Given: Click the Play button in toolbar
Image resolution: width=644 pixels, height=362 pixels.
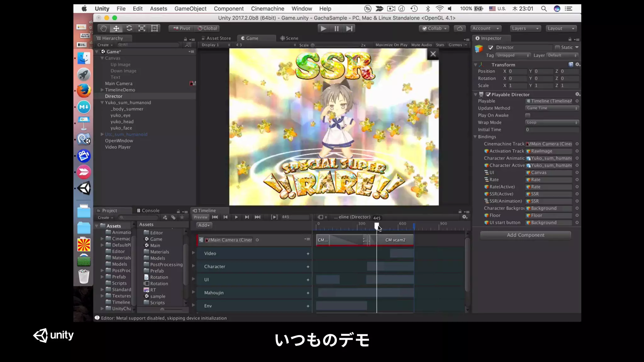Looking at the screenshot, I should click(323, 29).
